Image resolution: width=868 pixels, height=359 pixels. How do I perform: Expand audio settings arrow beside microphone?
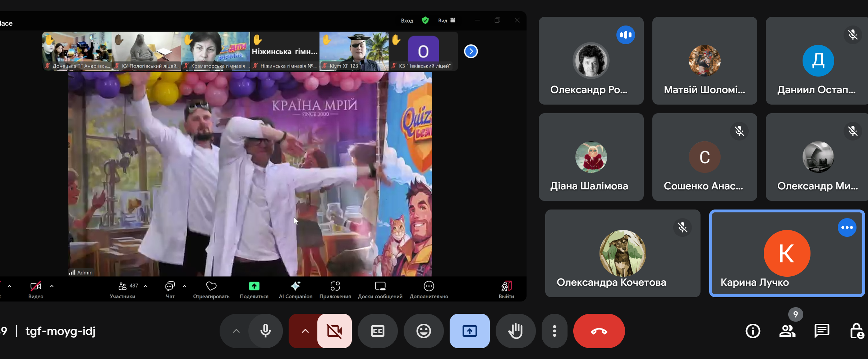pos(236,331)
